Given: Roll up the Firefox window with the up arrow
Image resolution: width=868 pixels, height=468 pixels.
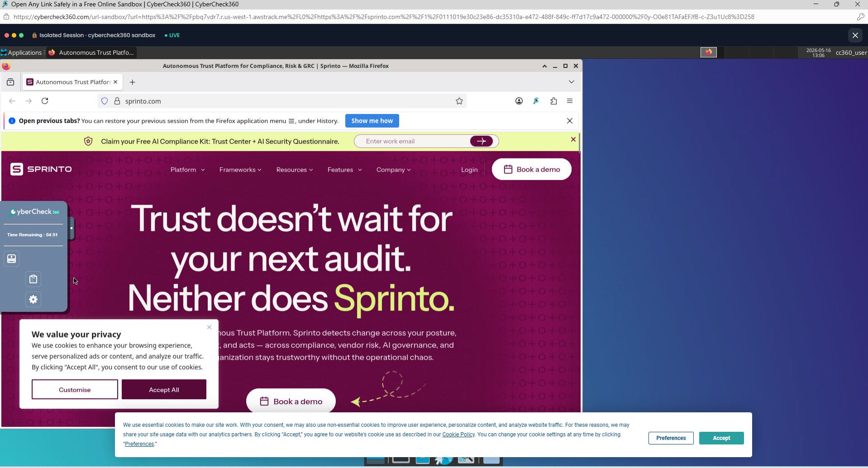Looking at the screenshot, I should (544, 66).
